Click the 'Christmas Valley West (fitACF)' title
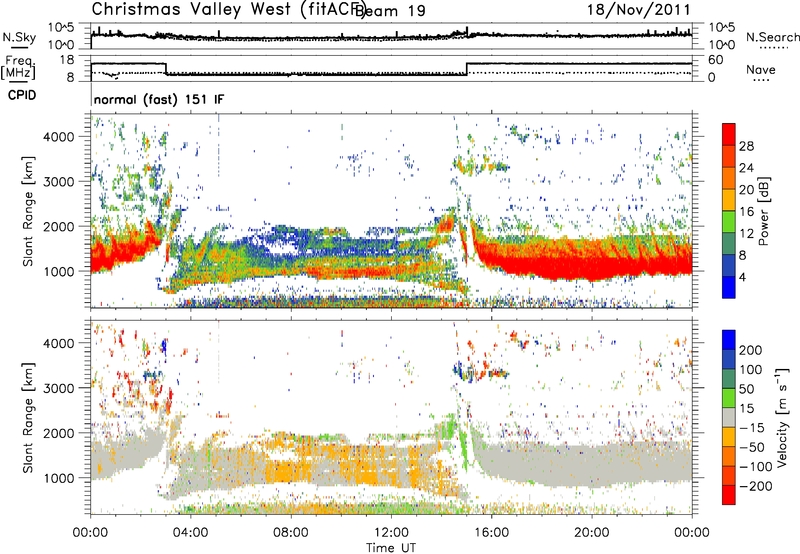Viewport: 800px width, 554px height. [228, 9]
